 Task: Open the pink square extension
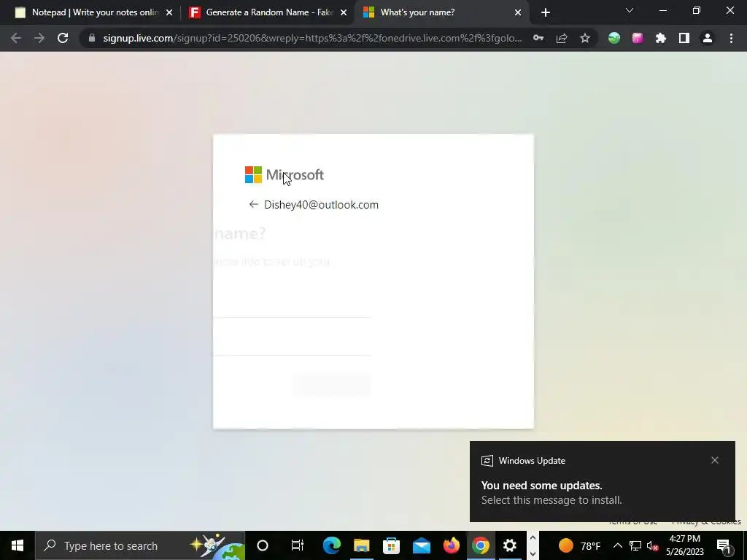638,38
